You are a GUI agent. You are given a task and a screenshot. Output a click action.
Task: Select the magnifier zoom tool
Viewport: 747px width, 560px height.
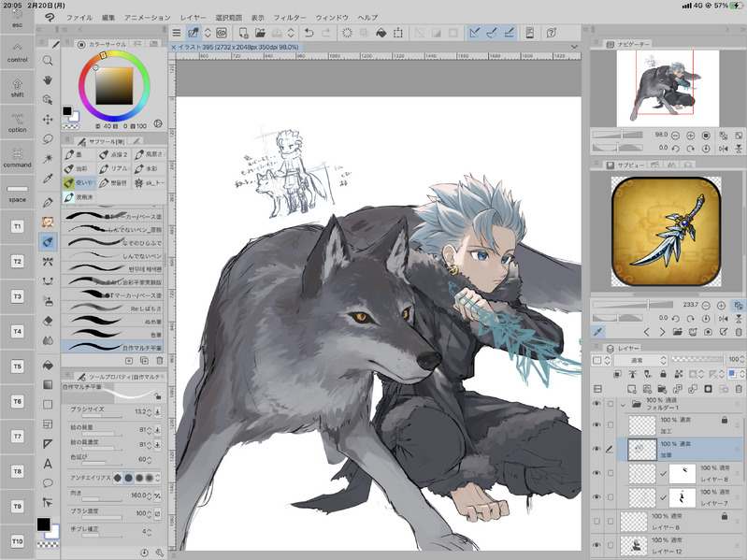tap(48, 60)
